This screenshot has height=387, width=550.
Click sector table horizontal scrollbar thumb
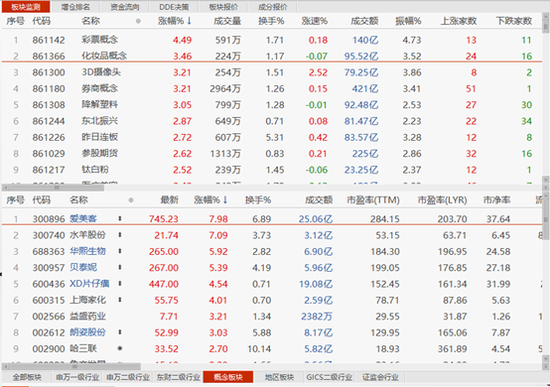pyautogui.click(x=56, y=188)
